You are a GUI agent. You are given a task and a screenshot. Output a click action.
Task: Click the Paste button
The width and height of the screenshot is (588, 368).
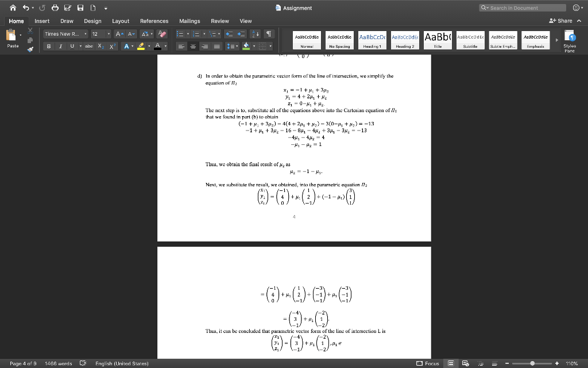coord(11,39)
